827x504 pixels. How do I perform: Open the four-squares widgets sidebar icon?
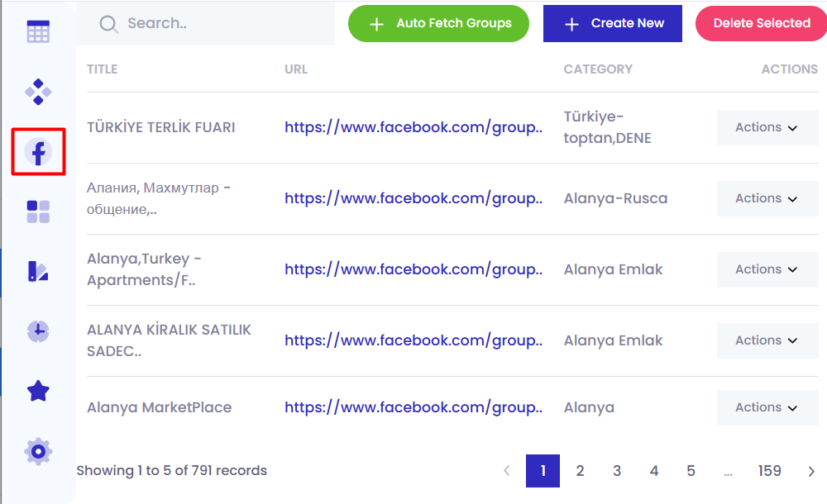(38, 212)
